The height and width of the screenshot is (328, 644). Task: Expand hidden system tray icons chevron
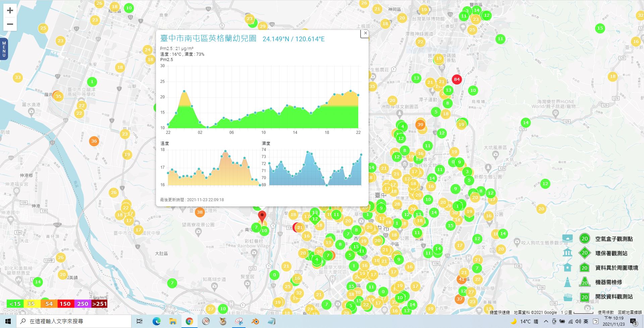(546, 321)
